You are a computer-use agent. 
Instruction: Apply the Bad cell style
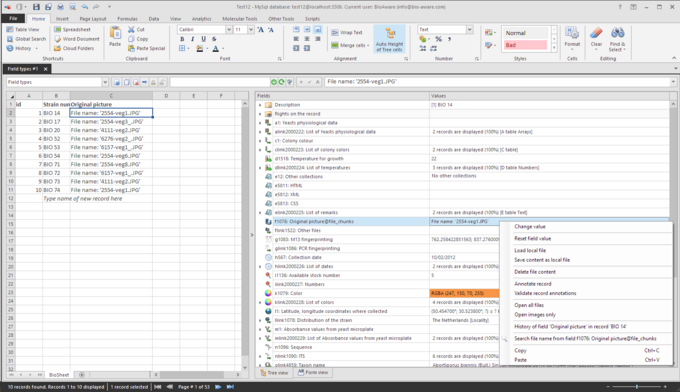[525, 45]
